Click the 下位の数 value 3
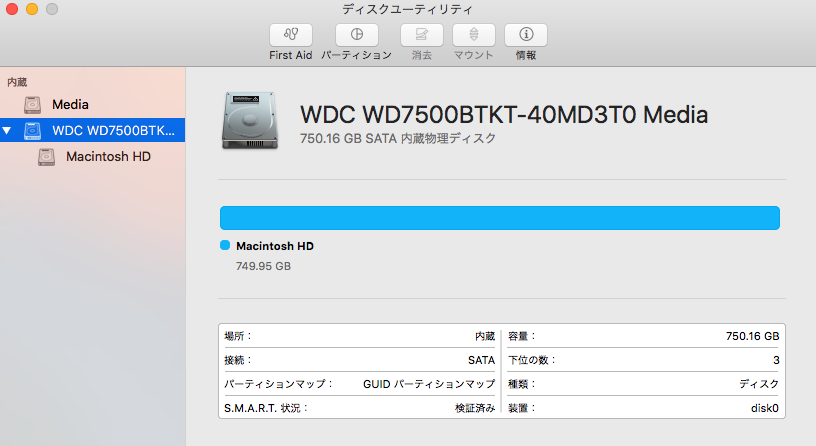 click(776, 360)
